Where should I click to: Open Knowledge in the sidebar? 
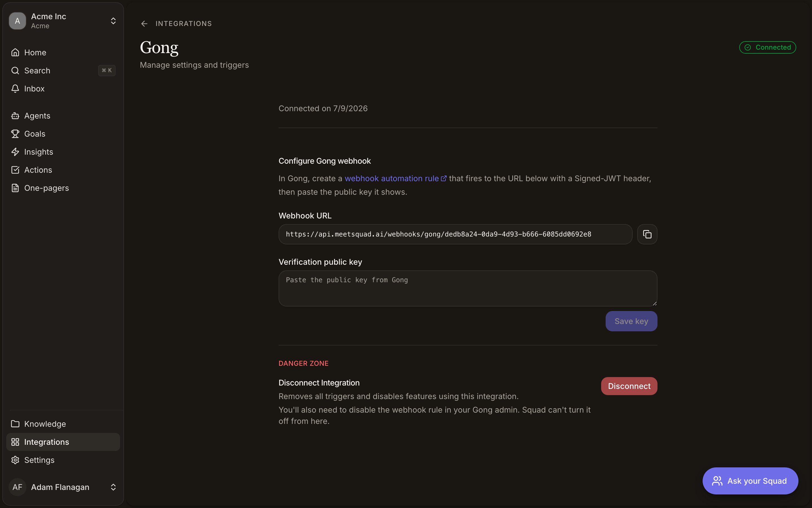63,424
